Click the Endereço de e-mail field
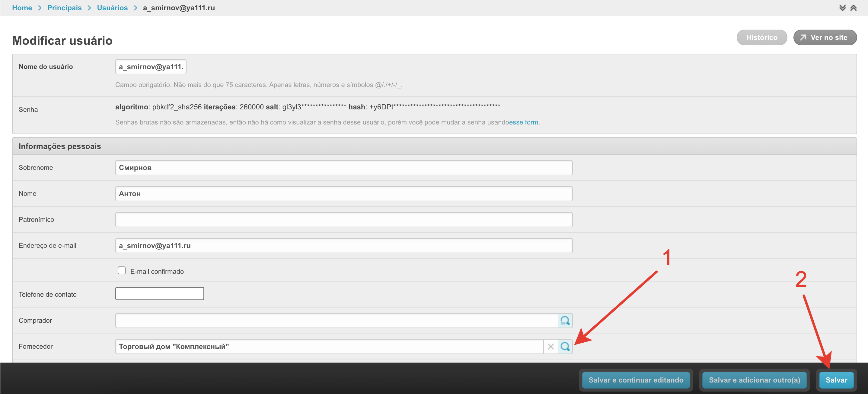 click(344, 246)
